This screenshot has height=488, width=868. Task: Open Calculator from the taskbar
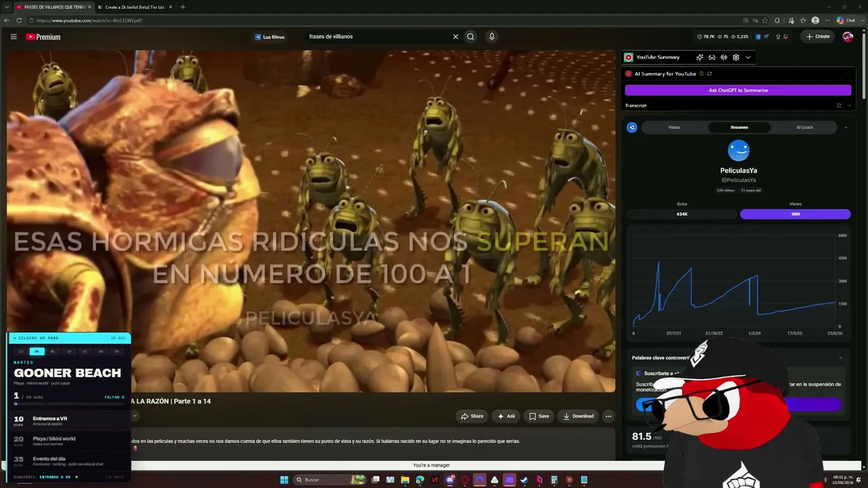point(554,480)
